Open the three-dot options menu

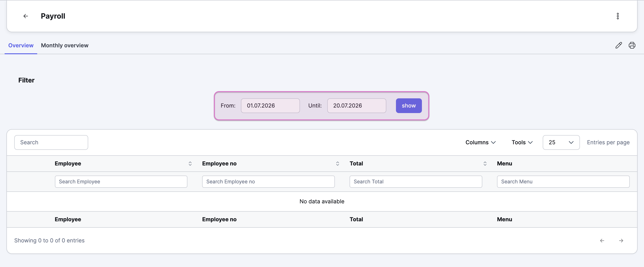tap(618, 16)
